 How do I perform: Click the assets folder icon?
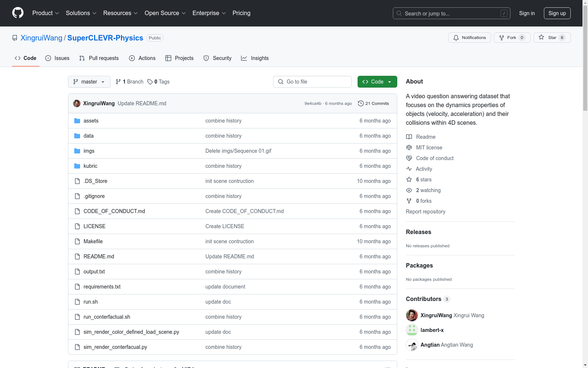point(77,121)
